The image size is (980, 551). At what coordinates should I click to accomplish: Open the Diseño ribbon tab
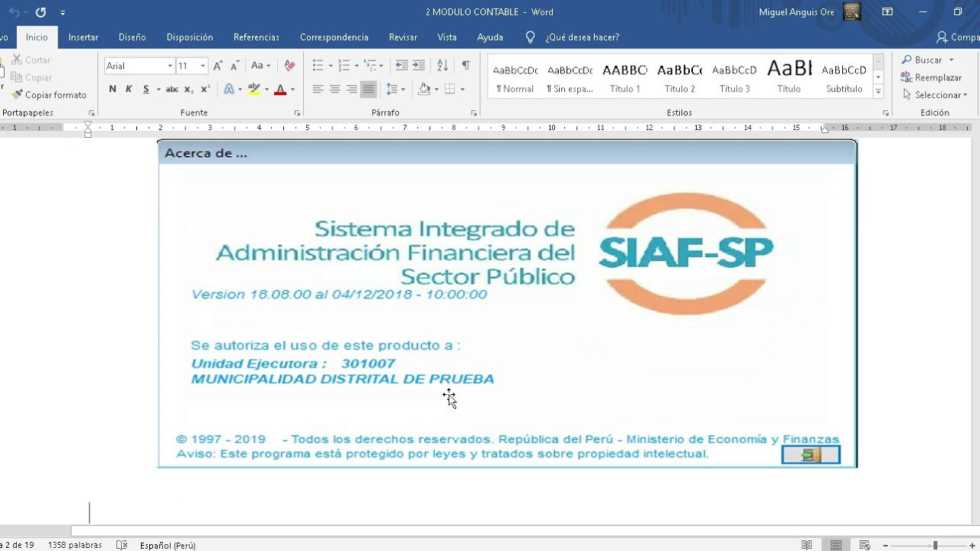pyautogui.click(x=132, y=37)
